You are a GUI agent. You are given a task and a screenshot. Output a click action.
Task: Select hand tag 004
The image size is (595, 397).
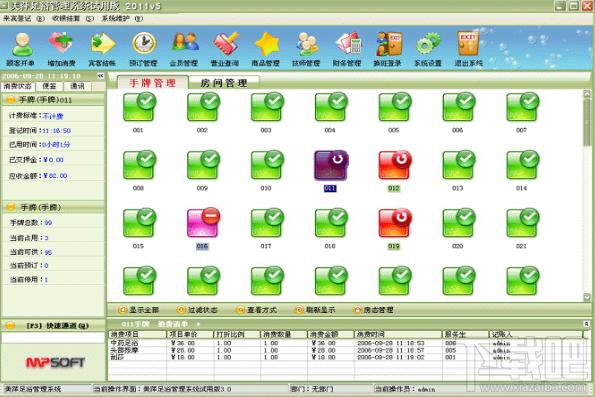330,107
